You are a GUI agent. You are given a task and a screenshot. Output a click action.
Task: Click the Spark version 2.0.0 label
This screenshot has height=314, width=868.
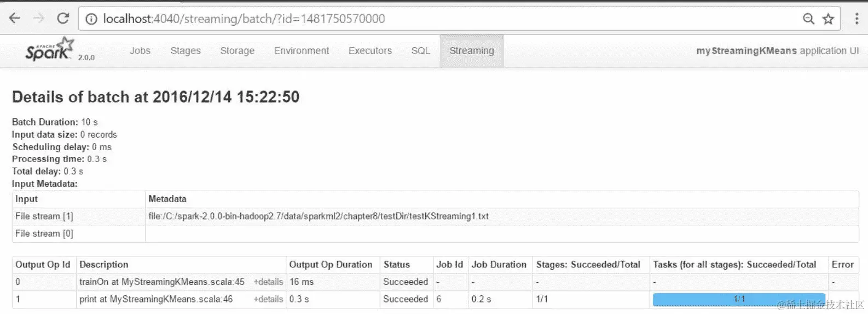pos(86,58)
